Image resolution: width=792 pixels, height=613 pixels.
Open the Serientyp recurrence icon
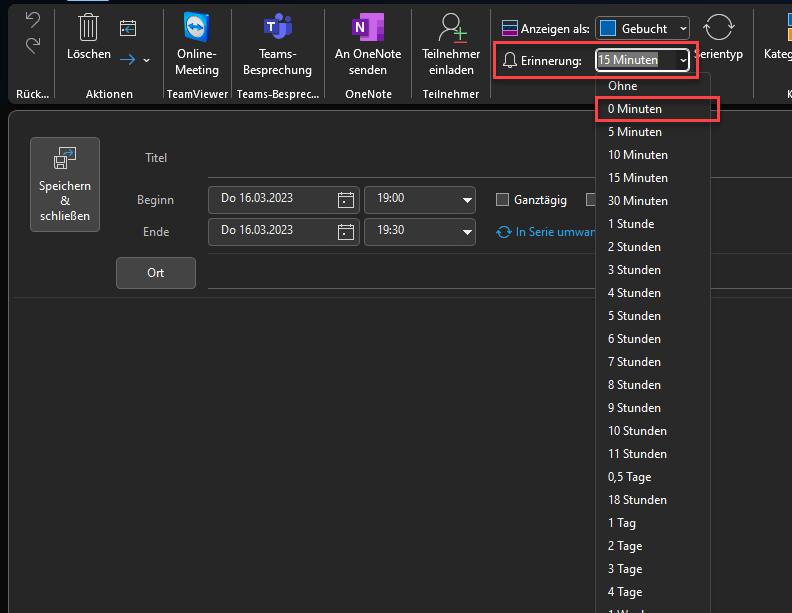pos(718,28)
